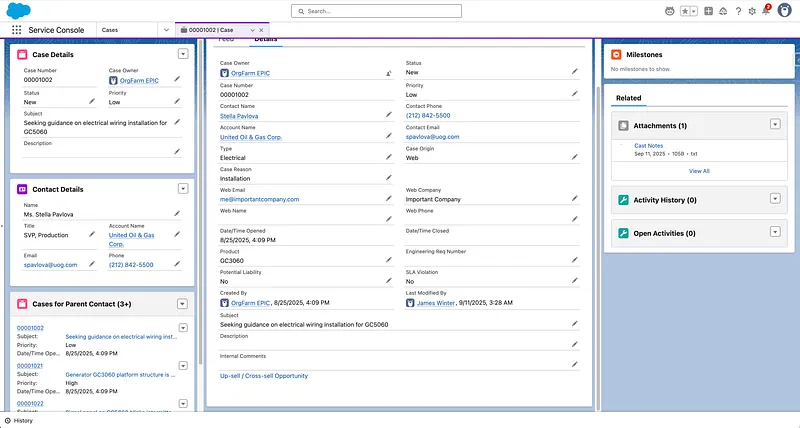Close the 00001002 case tab
The image size is (800, 428).
(x=261, y=30)
